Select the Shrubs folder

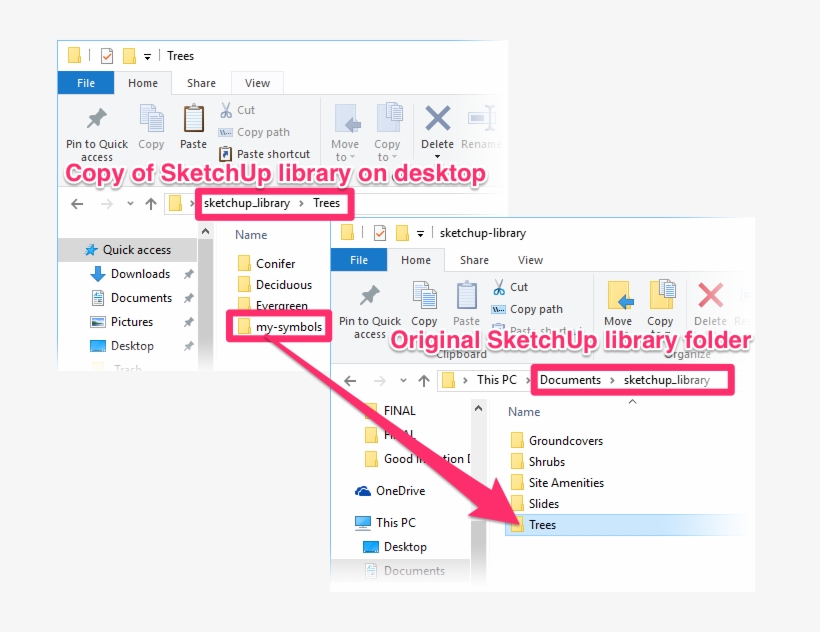click(x=538, y=462)
